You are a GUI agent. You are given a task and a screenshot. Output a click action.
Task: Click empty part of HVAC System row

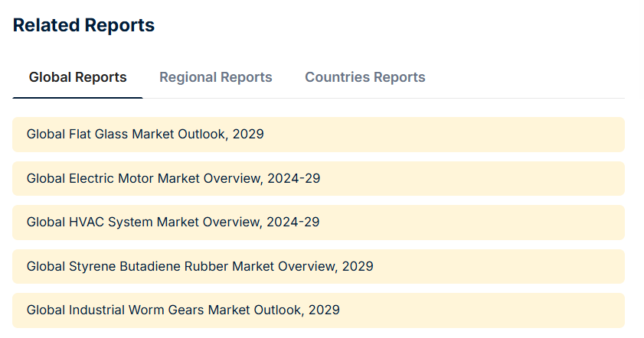click(475, 223)
